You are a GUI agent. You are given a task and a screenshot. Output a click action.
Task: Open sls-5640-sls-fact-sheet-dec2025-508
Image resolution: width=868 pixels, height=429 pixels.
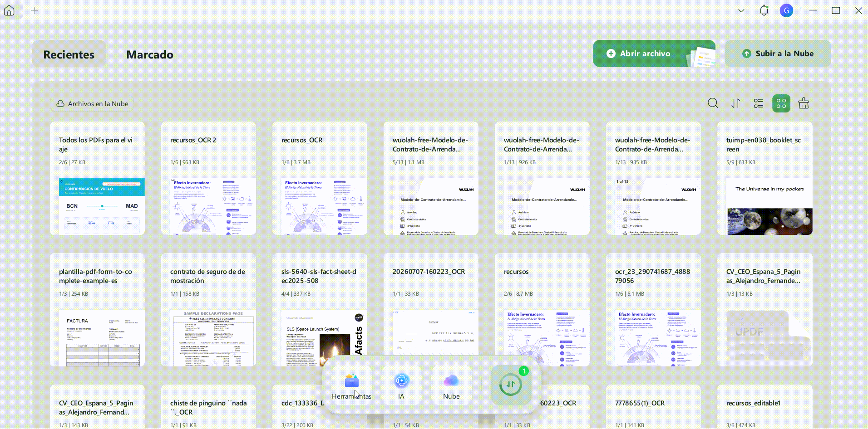tap(320, 310)
